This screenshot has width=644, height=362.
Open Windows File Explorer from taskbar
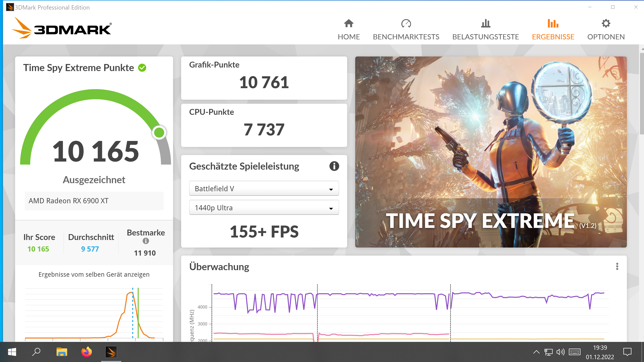pos(62,352)
